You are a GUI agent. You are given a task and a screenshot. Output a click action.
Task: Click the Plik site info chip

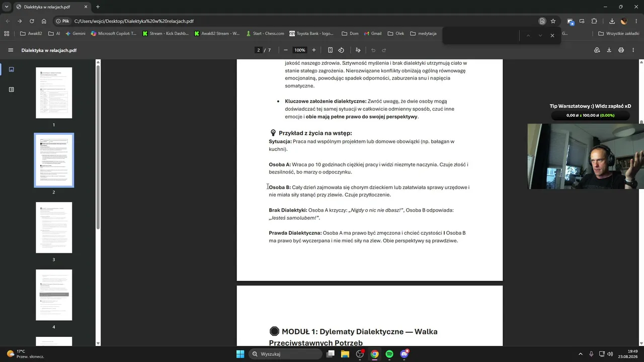tap(62, 21)
